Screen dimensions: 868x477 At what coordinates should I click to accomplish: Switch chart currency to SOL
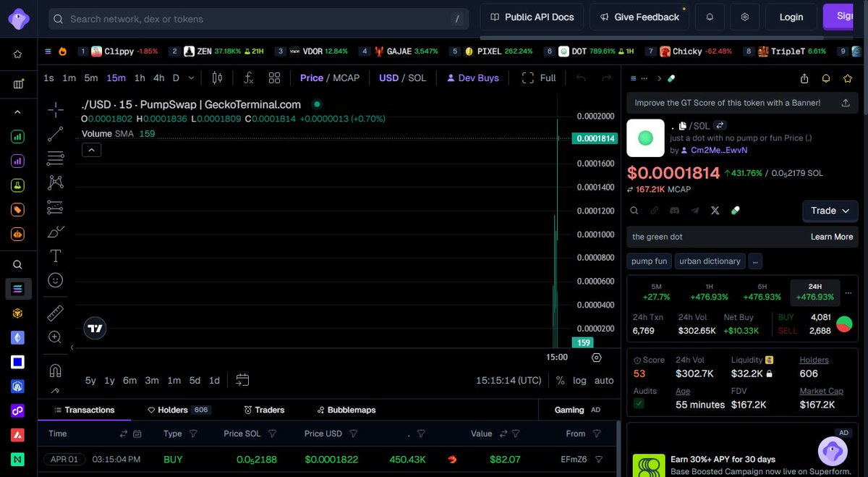[x=417, y=77]
